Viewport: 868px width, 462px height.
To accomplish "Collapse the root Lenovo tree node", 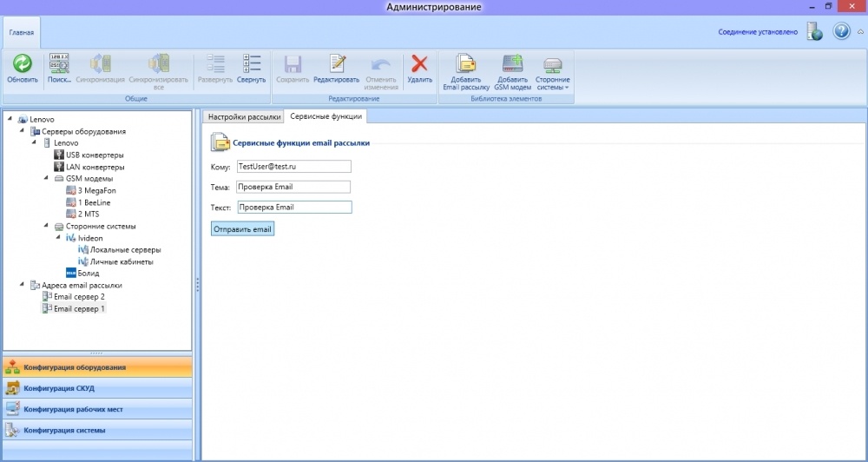I will (10, 119).
